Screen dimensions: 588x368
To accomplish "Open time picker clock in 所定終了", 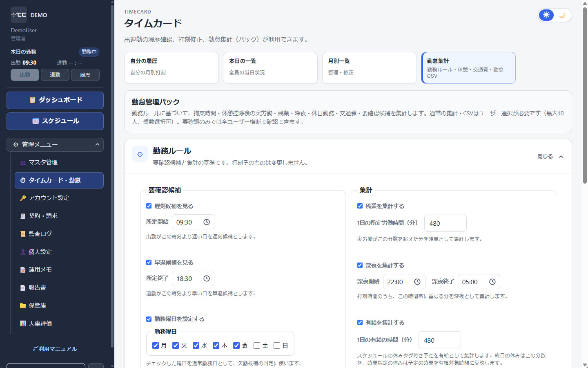I will click(207, 278).
